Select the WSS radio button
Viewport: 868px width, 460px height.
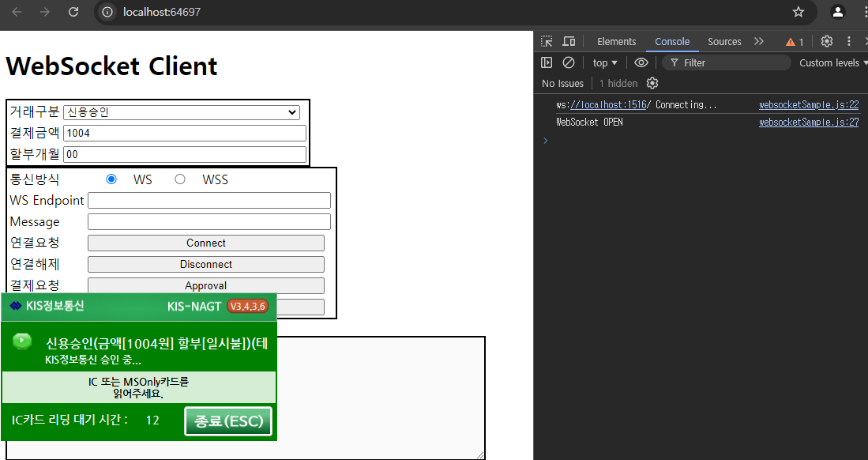point(180,179)
